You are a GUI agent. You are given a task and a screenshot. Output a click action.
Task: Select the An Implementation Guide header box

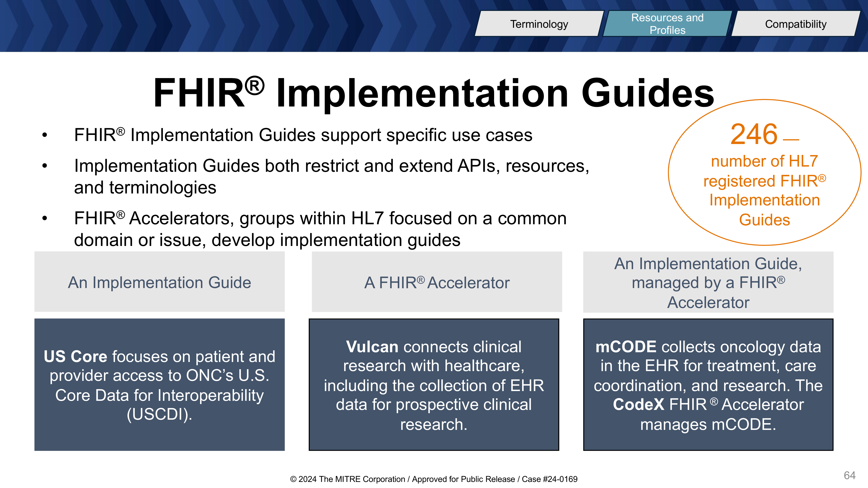click(159, 282)
